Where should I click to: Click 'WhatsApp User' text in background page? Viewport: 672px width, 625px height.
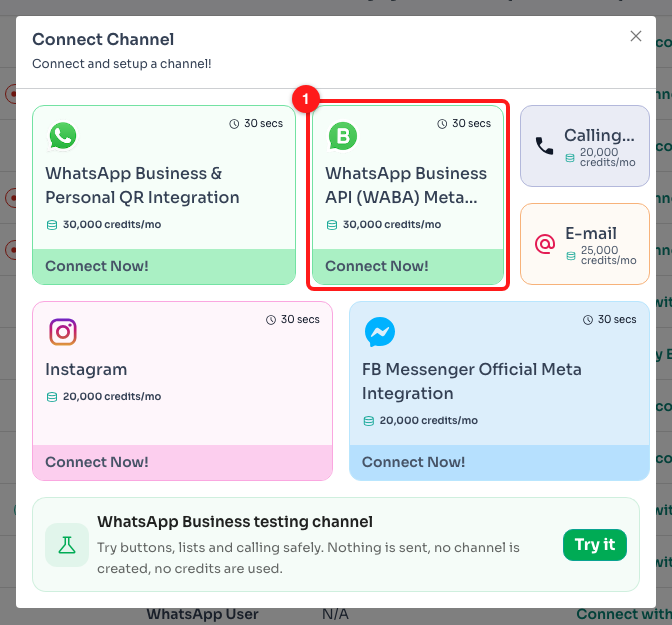(202, 615)
